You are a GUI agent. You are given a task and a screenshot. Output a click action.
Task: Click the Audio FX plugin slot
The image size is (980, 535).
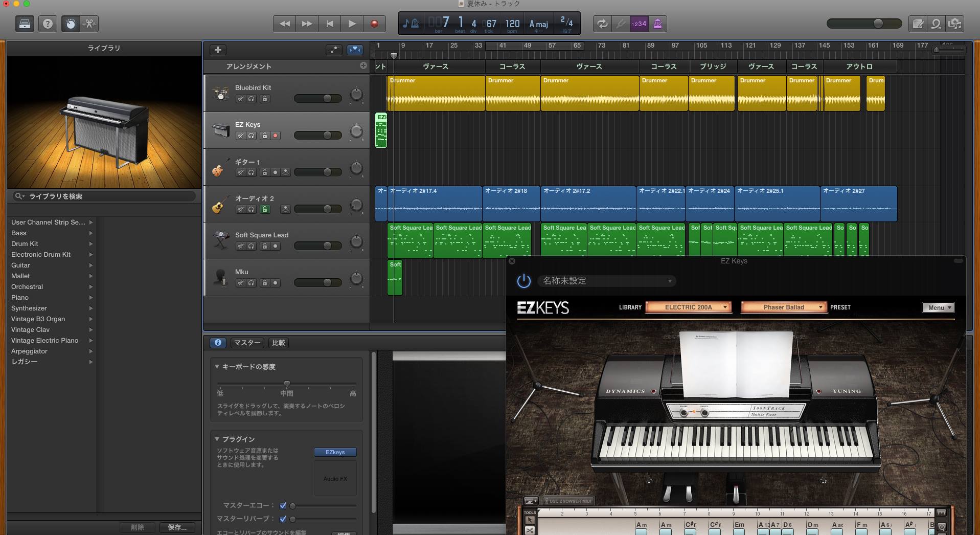click(335, 479)
